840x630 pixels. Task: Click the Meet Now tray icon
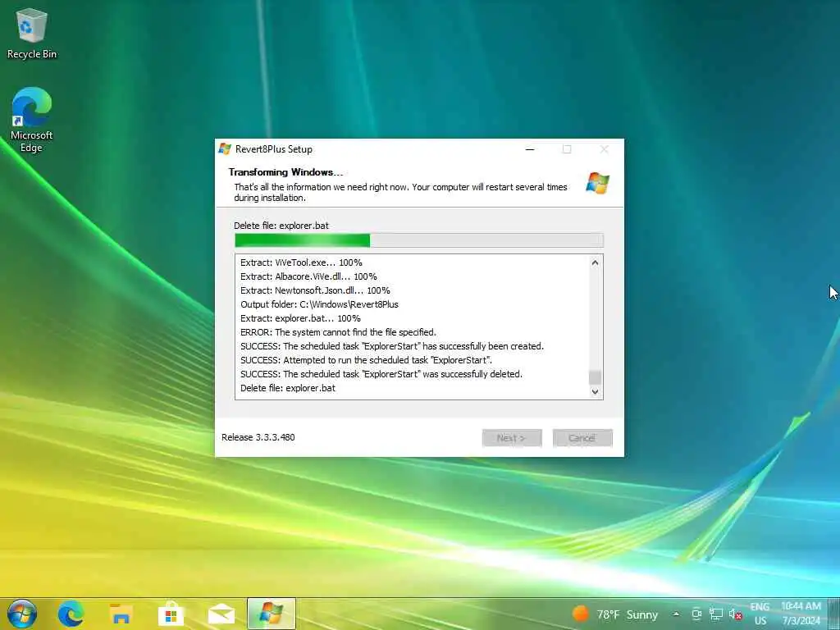696,614
